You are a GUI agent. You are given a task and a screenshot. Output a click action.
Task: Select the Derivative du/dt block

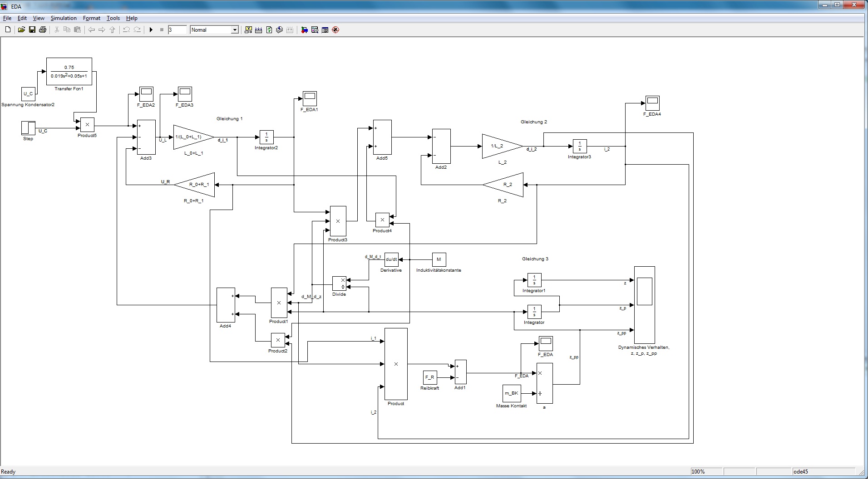tap(391, 259)
